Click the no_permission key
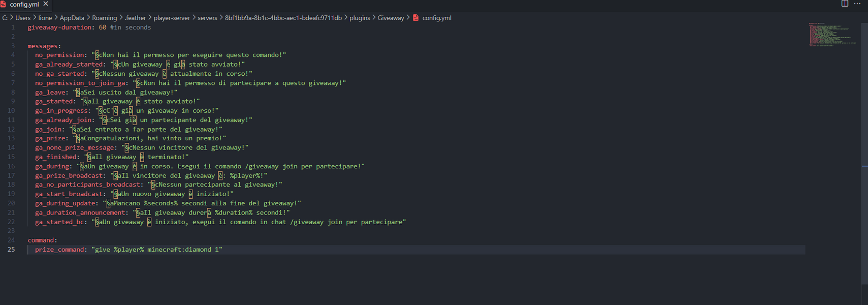 59,55
